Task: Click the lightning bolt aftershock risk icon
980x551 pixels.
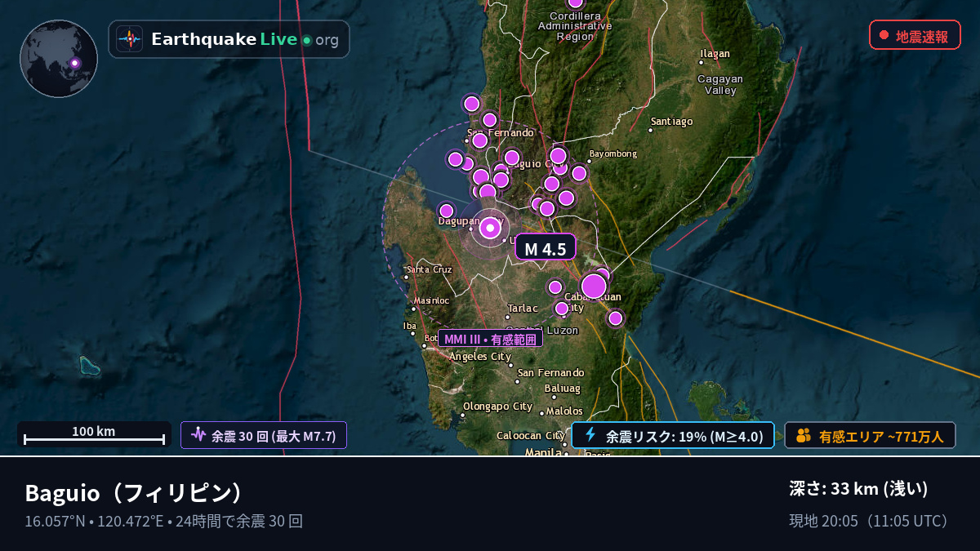Action: point(590,435)
